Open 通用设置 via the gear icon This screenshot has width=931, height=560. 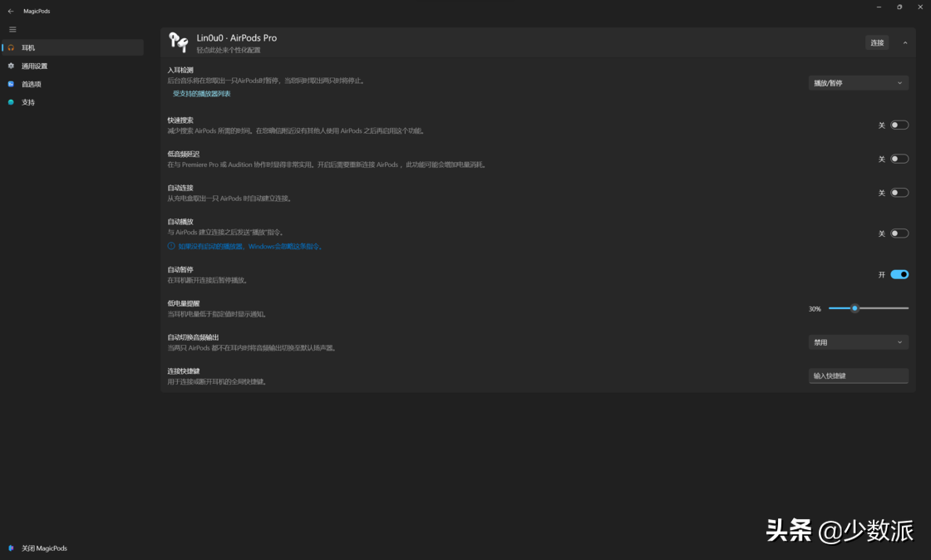[x=11, y=66]
